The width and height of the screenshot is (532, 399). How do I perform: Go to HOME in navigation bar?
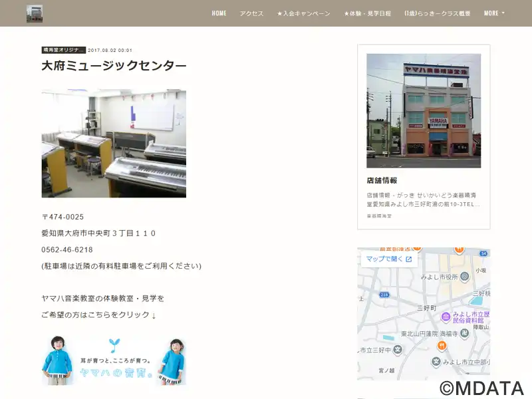pyautogui.click(x=219, y=13)
